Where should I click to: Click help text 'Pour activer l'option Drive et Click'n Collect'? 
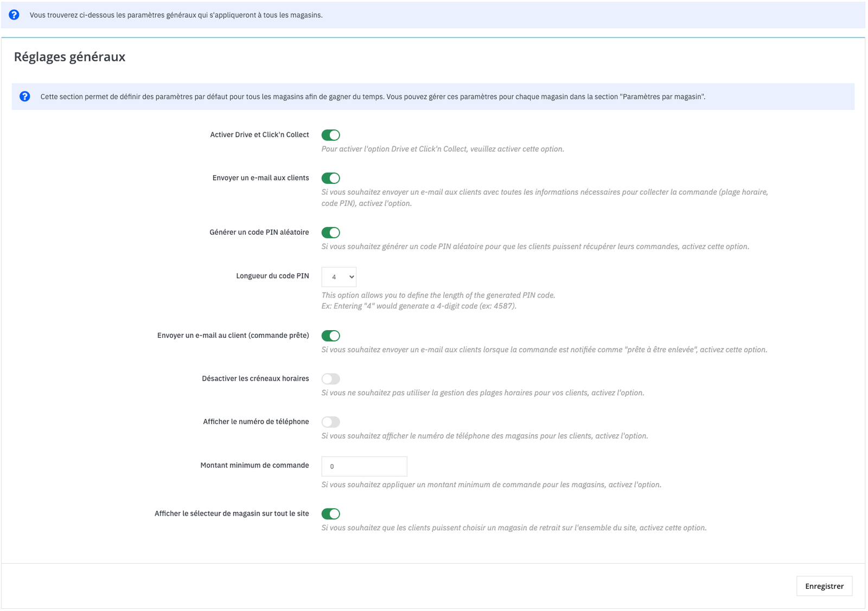443,149
